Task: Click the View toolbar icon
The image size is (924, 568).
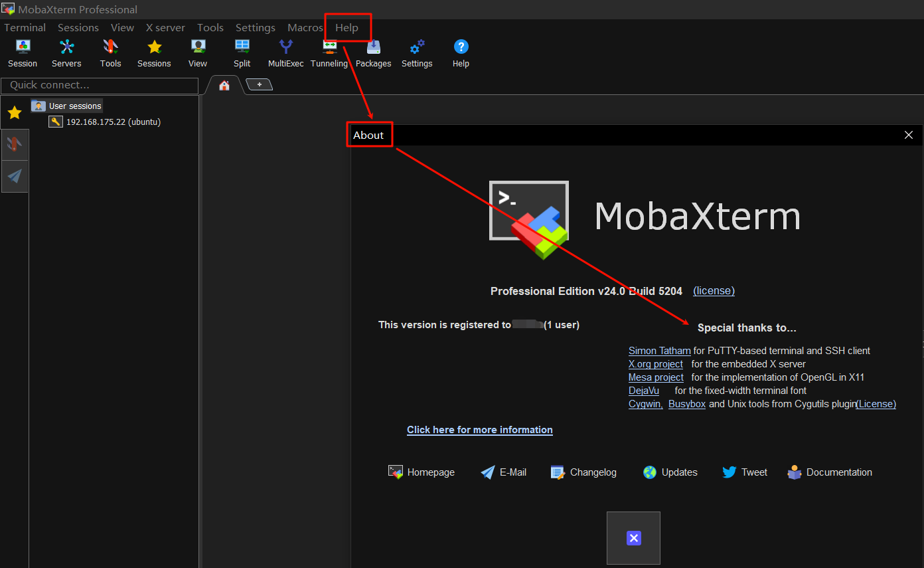Action: 198,53
